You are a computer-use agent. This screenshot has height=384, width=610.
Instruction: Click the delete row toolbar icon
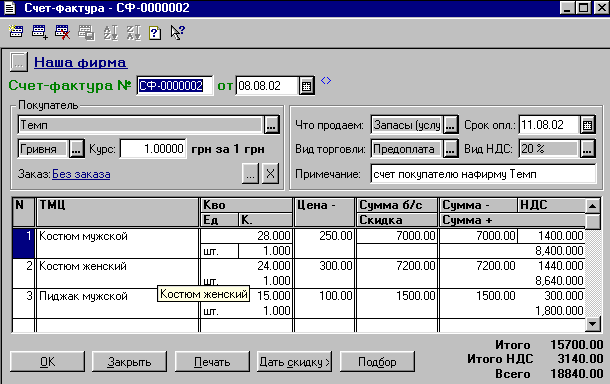tap(63, 32)
